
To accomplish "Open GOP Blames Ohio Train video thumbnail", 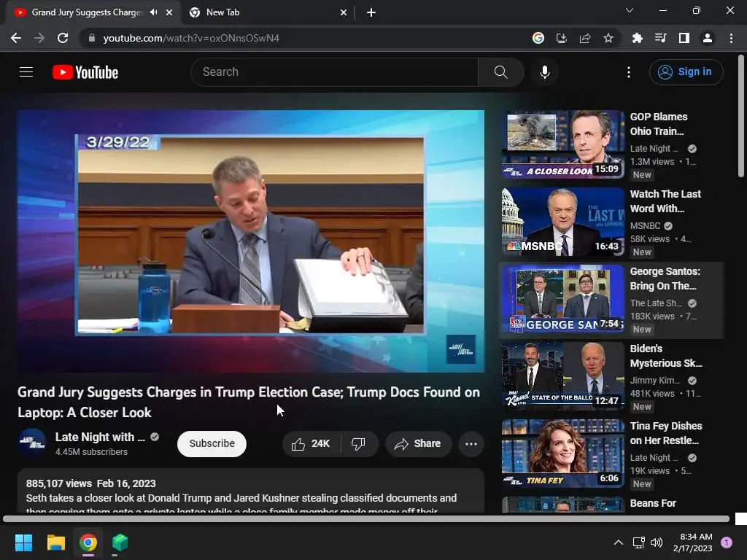I will [562, 144].
